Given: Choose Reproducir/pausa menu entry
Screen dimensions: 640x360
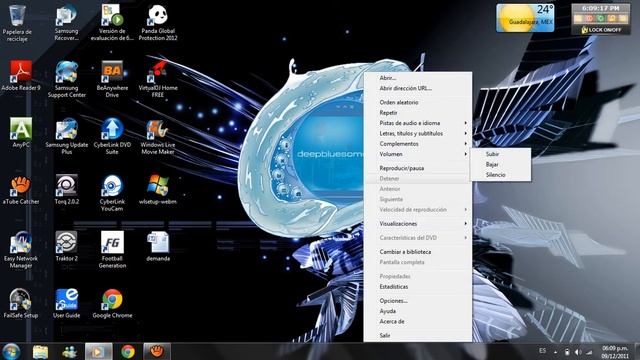Looking at the screenshot, I should tap(418, 168).
